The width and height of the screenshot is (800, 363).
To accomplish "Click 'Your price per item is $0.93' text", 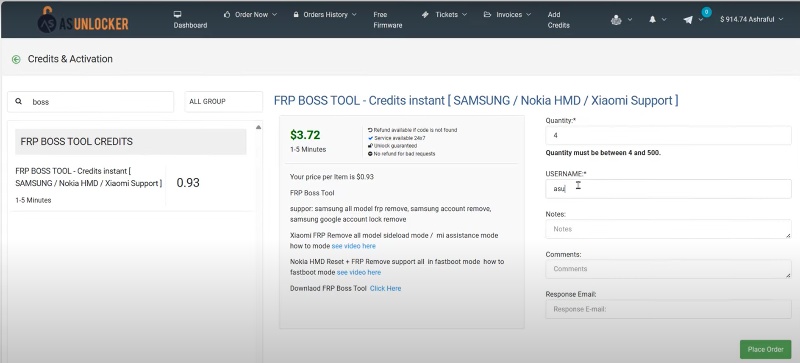I will pyautogui.click(x=332, y=177).
